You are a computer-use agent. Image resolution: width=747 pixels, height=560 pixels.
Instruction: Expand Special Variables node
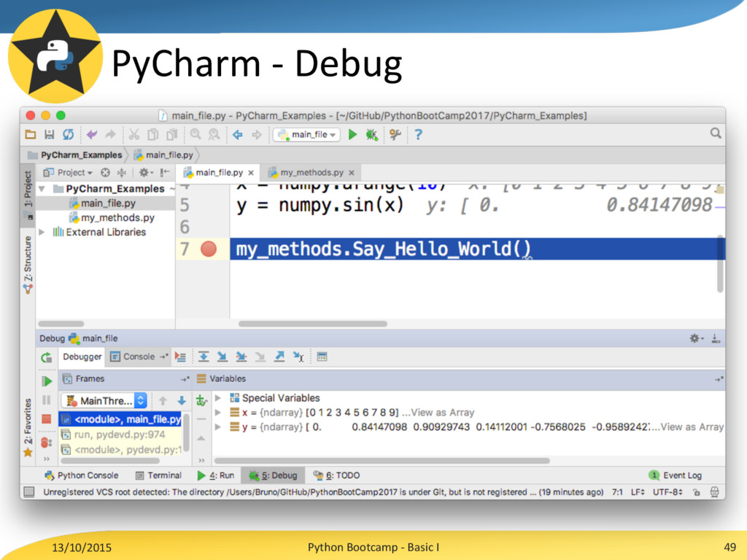217,398
